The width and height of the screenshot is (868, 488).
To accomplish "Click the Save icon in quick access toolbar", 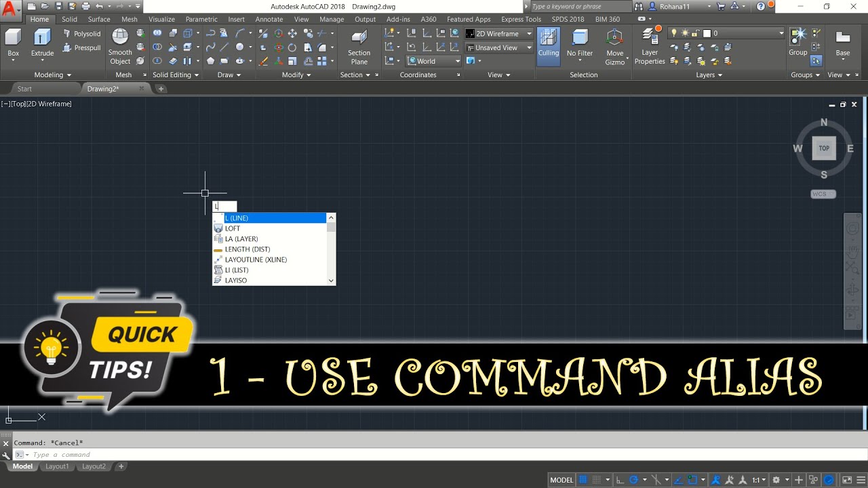I will (59, 6).
